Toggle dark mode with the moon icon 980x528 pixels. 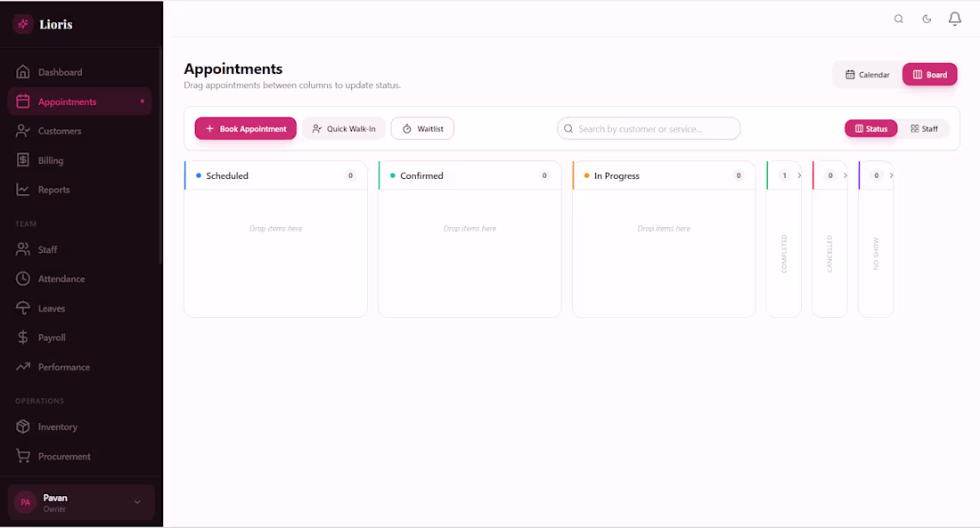(927, 19)
